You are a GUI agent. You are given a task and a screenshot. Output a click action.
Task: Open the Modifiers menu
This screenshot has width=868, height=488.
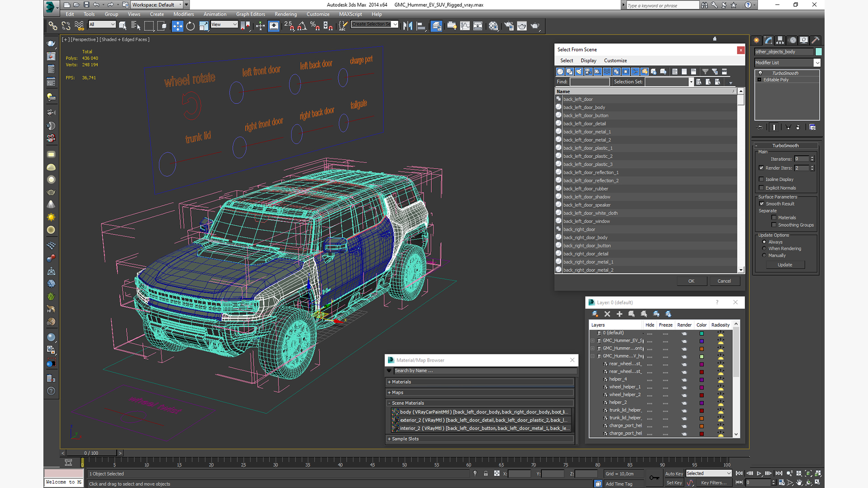click(184, 14)
